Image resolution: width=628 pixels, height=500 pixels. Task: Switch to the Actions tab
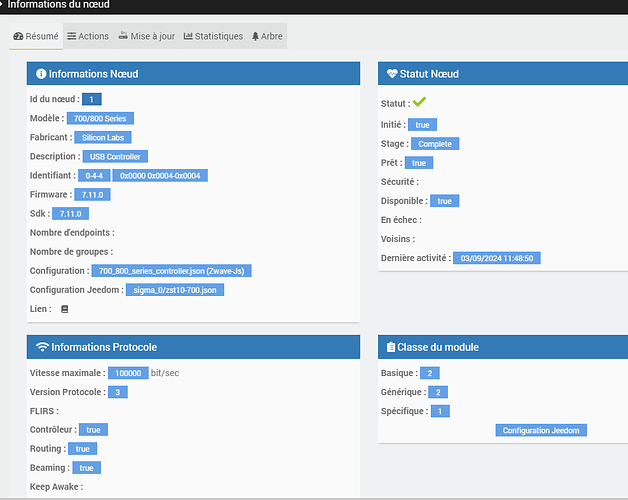pyautogui.click(x=88, y=36)
